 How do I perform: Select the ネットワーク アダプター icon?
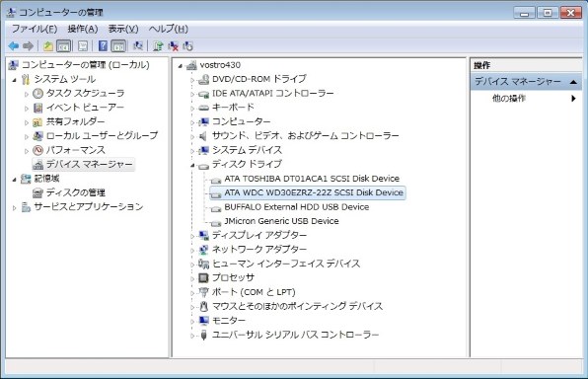(x=203, y=250)
